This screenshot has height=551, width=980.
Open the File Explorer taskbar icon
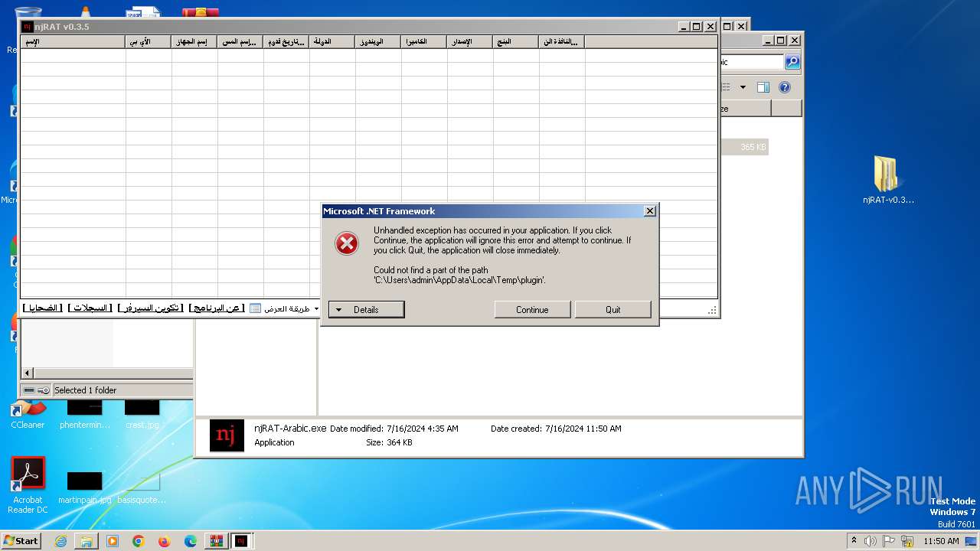pos(87,541)
